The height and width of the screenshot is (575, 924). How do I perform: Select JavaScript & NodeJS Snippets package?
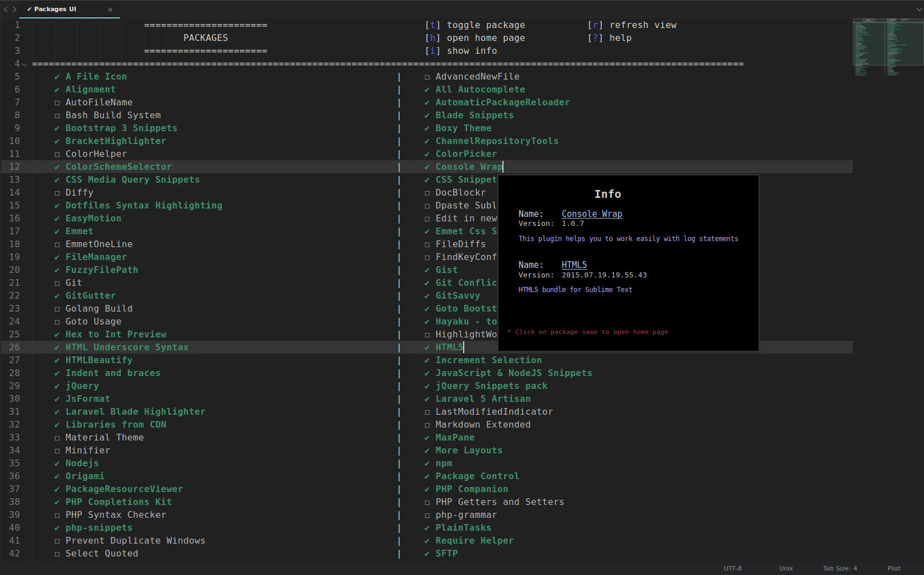pyautogui.click(x=514, y=373)
